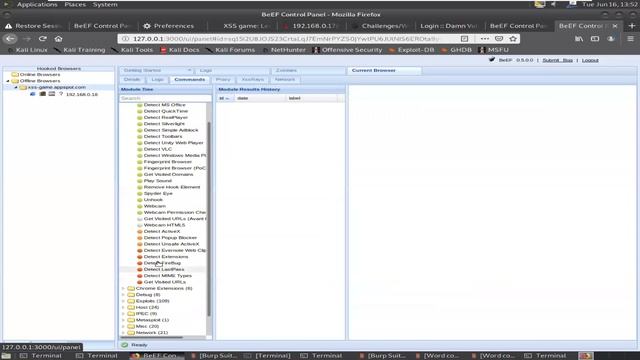Open the Zombies tab

tap(308, 70)
